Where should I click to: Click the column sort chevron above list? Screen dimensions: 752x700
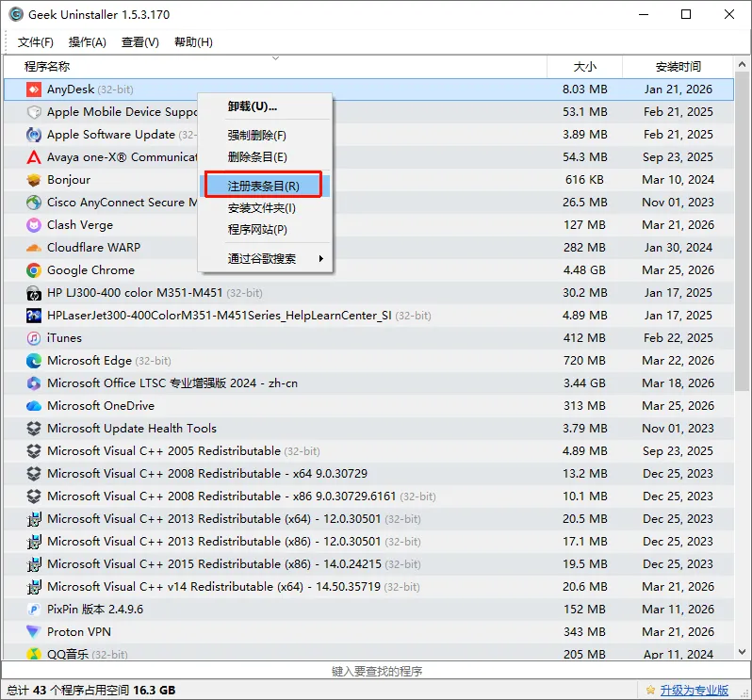[275, 58]
